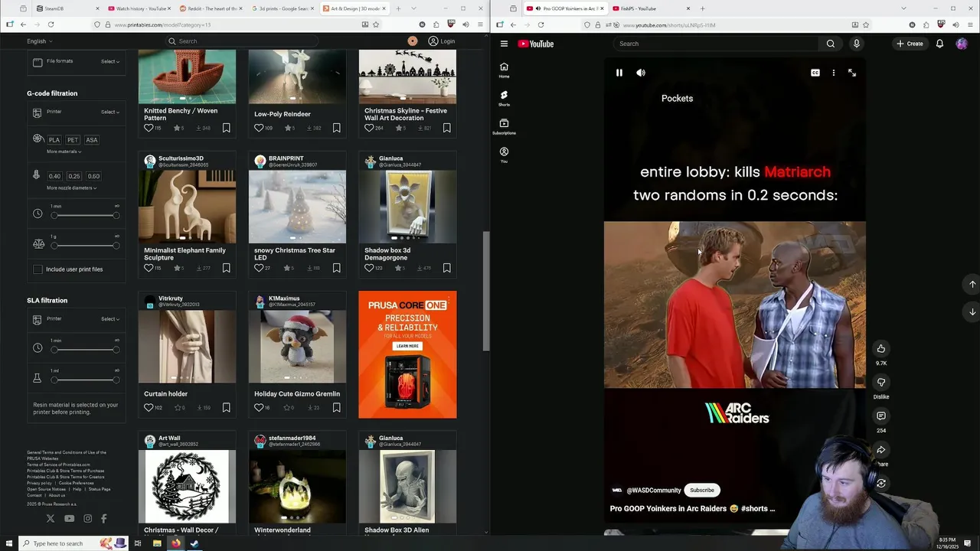Toggle ASA material filter

pyautogui.click(x=92, y=140)
